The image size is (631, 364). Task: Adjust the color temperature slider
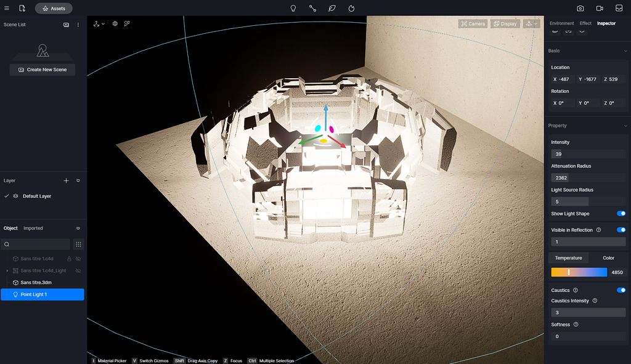[x=579, y=272]
